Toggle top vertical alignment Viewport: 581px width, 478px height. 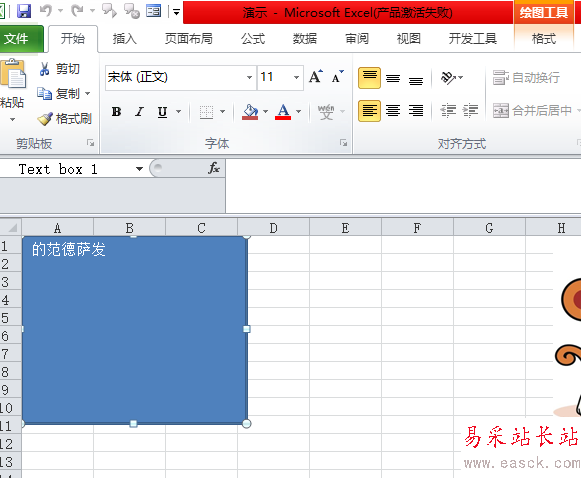tap(369, 77)
